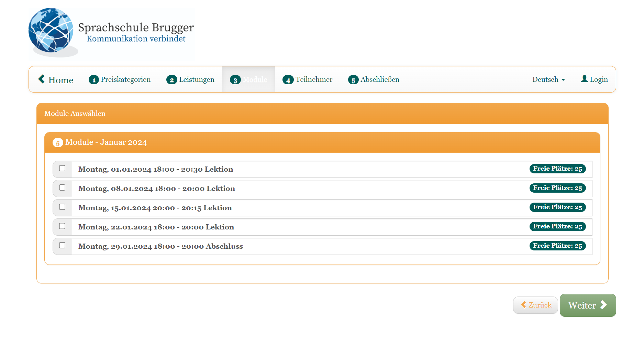Image resolution: width=644 pixels, height=344 pixels.
Task: Select the row for Montag 22.01.2024 Lektion
Action: coord(156,227)
